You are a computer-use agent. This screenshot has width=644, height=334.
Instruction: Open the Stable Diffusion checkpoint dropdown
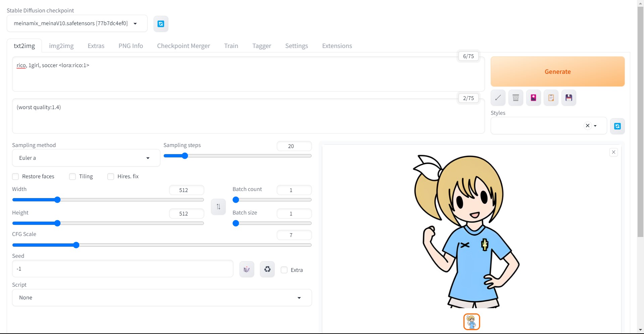click(x=76, y=23)
